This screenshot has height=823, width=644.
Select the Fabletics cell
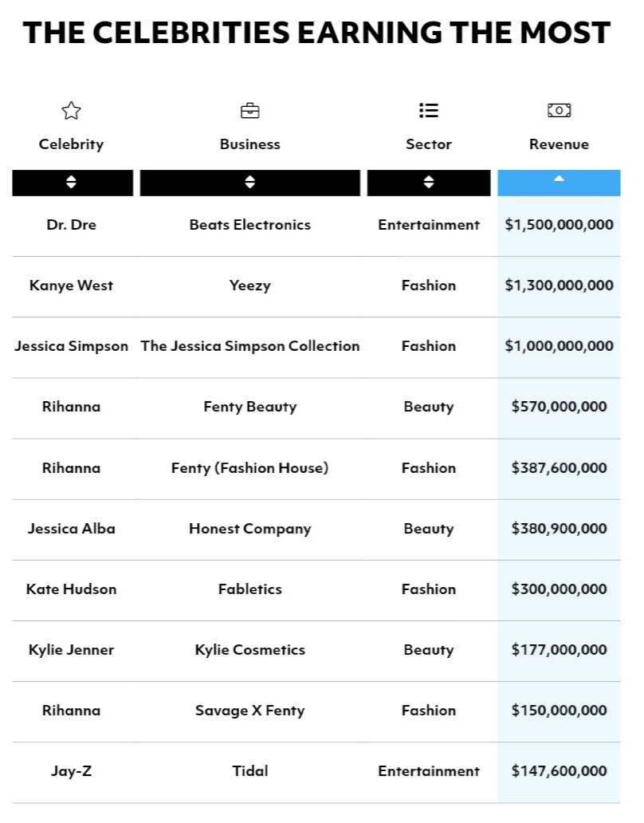click(x=250, y=589)
